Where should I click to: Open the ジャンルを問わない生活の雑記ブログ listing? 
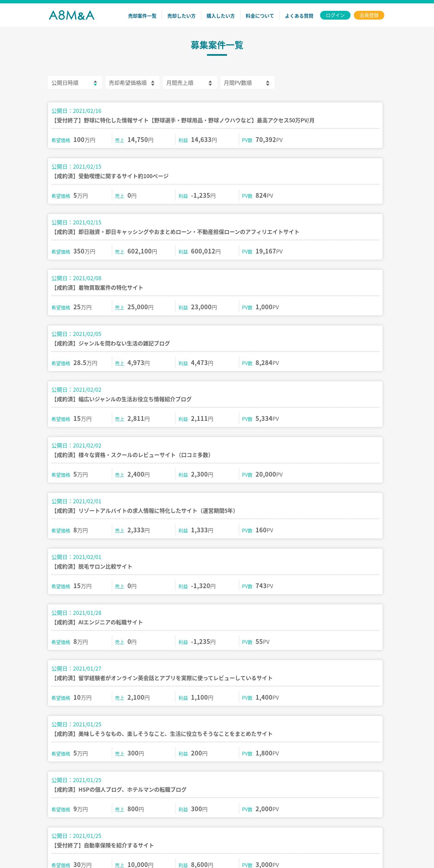215,348
